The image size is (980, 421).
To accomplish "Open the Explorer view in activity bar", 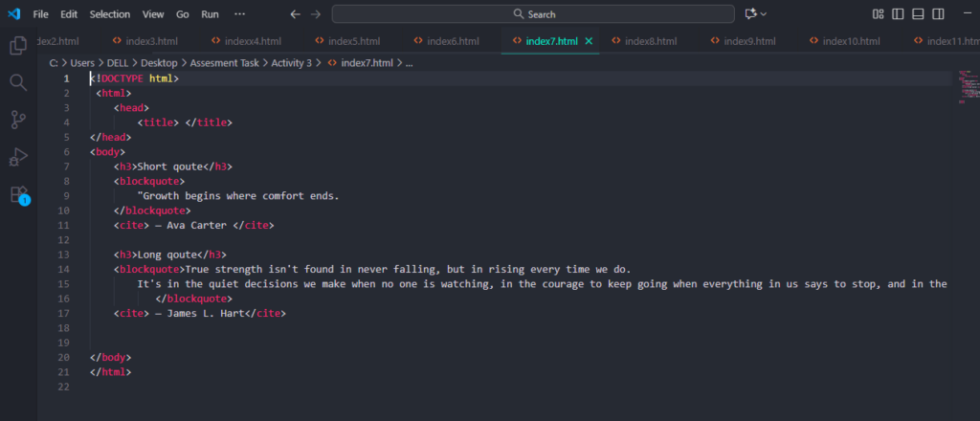I will click(17, 45).
